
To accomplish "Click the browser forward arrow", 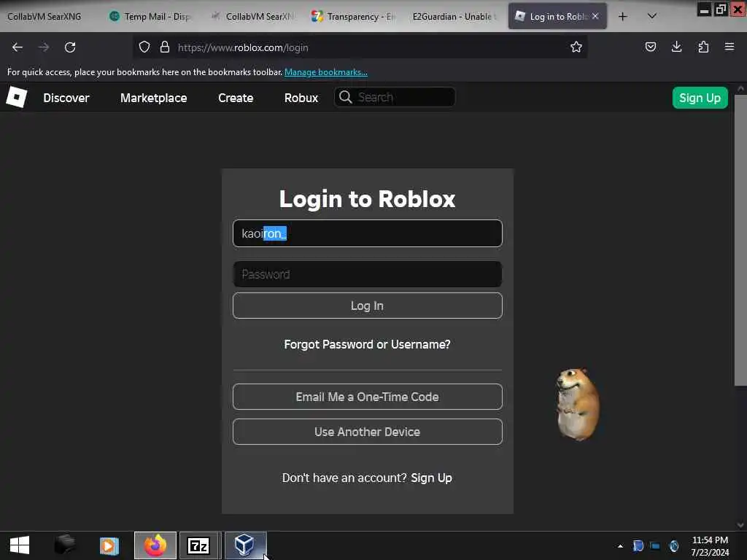I will (44, 47).
